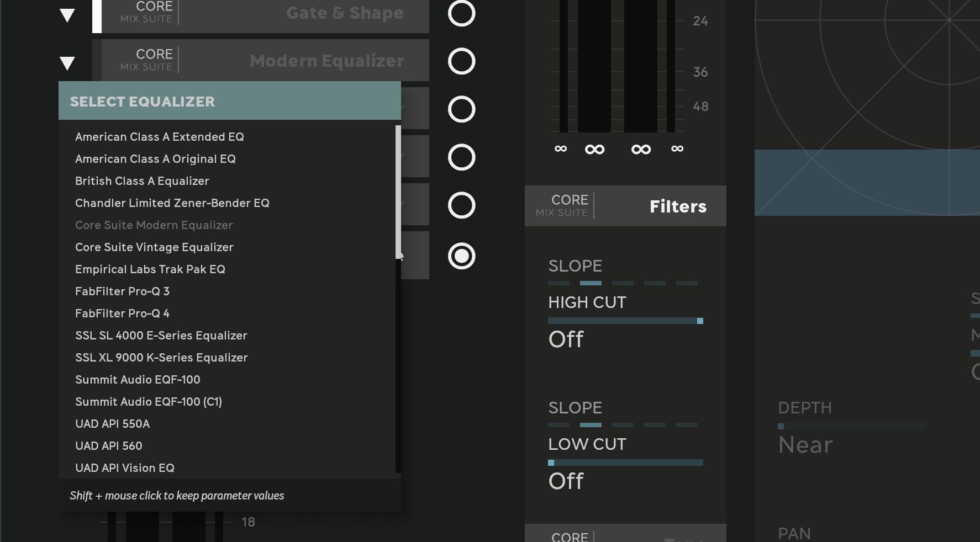980x542 pixels.
Task: Set High Cut slope to first step
Action: [559, 283]
